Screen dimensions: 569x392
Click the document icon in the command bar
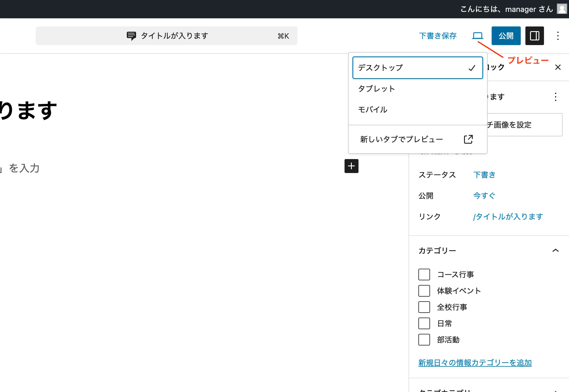coord(131,36)
